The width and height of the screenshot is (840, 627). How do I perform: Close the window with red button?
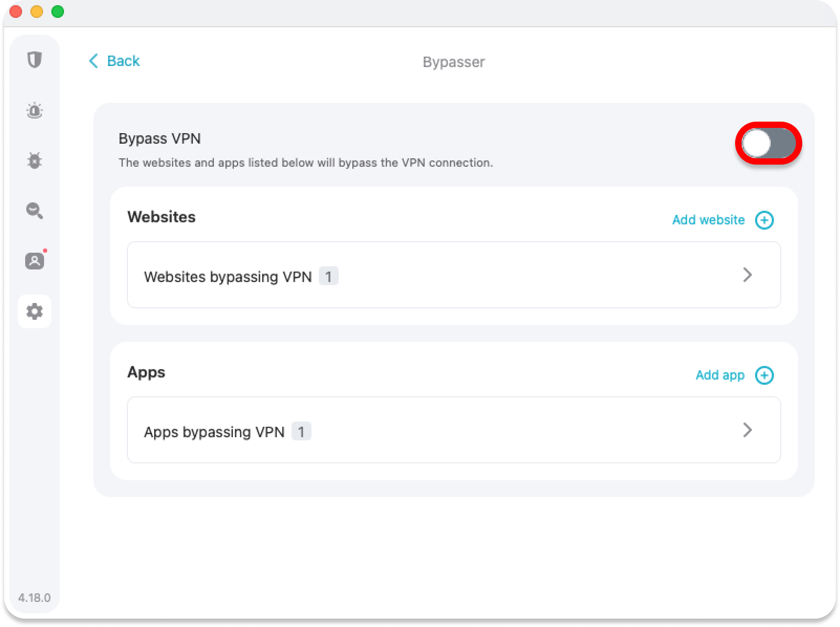(x=16, y=12)
